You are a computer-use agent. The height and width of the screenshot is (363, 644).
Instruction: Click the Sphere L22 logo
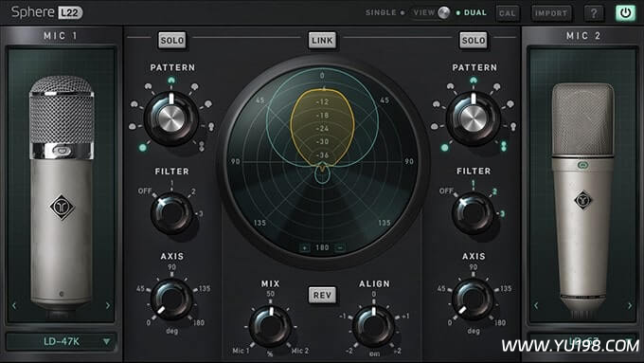click(x=46, y=12)
